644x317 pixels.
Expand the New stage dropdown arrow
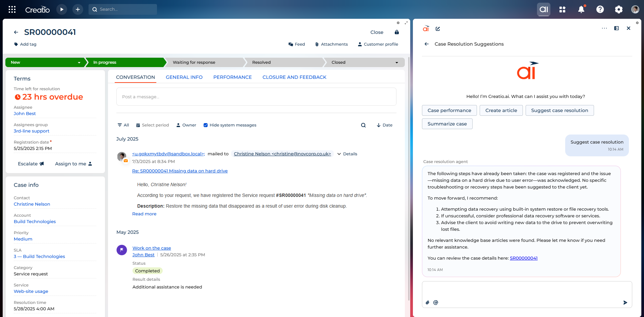click(79, 62)
